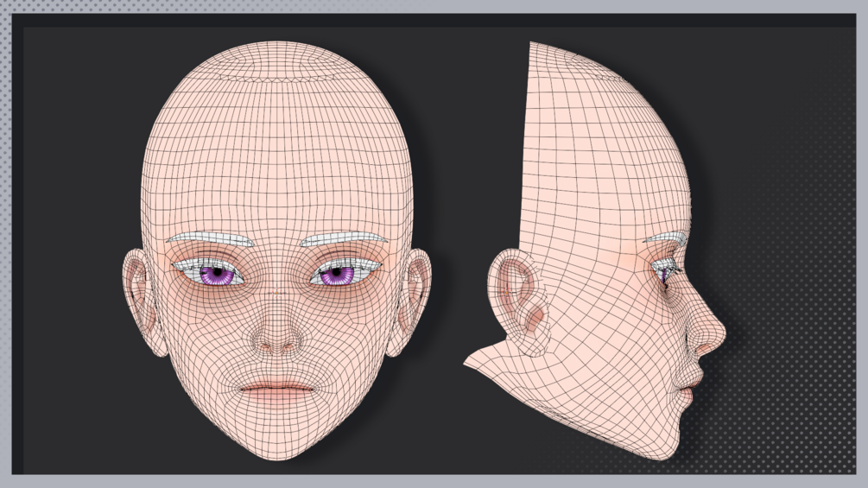Select the nose on the front-view head
Screen dimensions: 868x488
click(x=276, y=331)
